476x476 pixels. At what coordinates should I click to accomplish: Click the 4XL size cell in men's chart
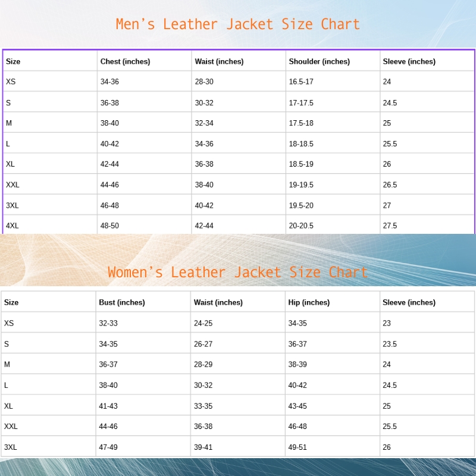tap(12, 226)
